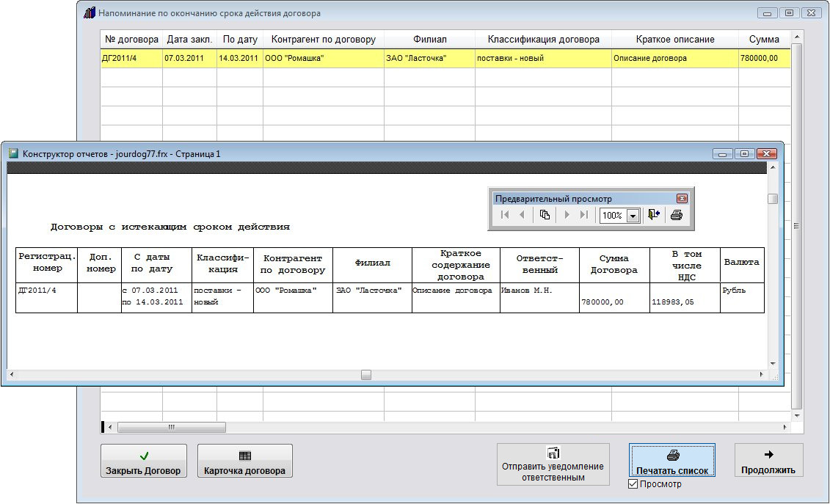
Task: Open Карточка договора
Action: [x=244, y=461]
